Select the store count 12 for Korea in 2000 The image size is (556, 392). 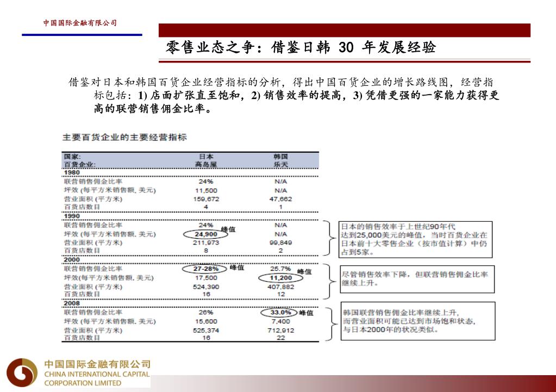[280, 294]
